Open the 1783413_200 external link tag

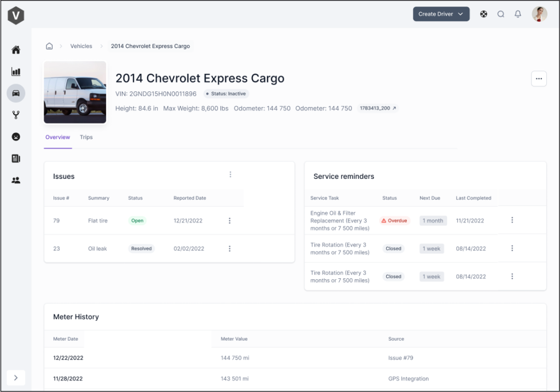[378, 108]
